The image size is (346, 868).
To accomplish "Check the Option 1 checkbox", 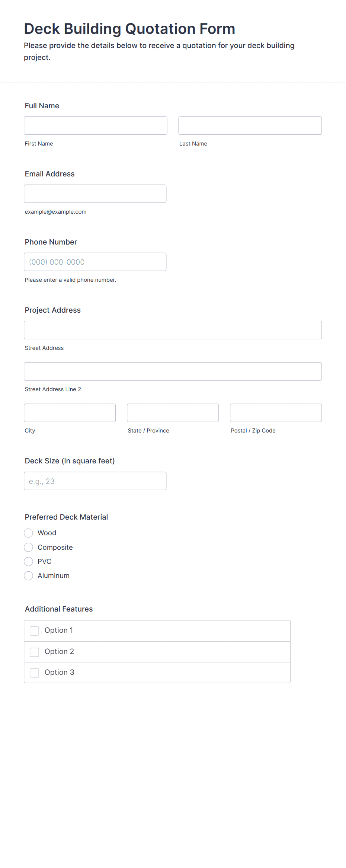I will click(35, 631).
